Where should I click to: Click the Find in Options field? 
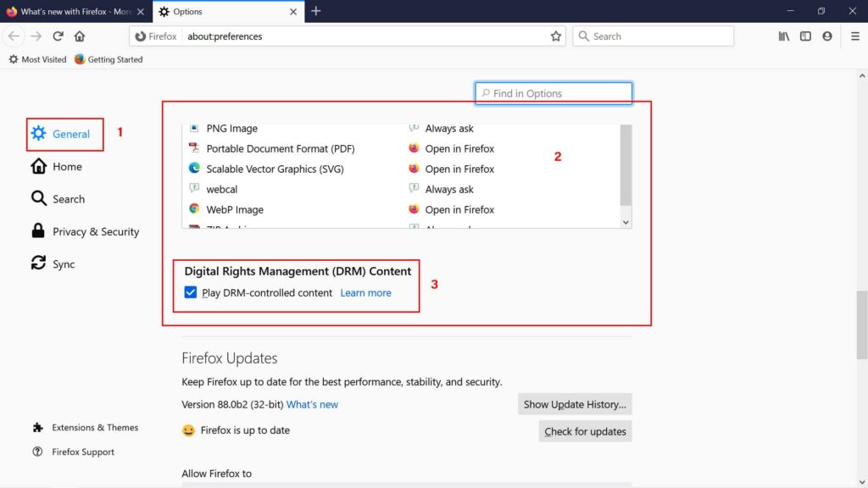pos(554,93)
